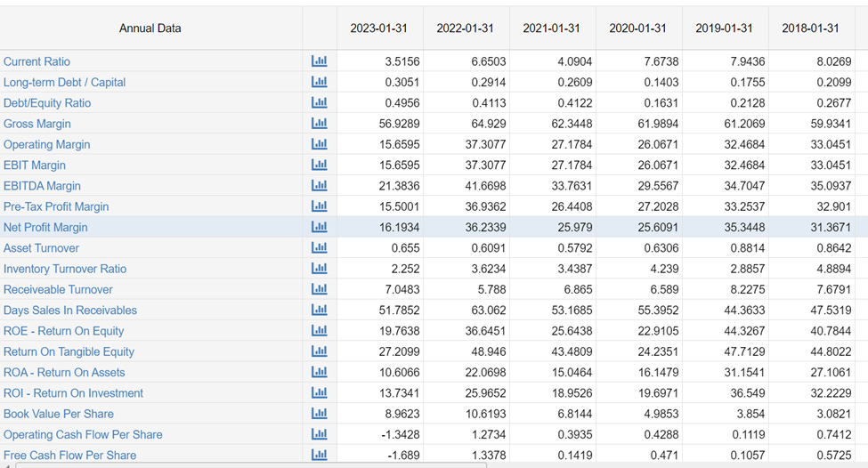Image resolution: width=868 pixels, height=468 pixels.
Task: Click chart icon for Net Profit Margin
Action: pyautogui.click(x=320, y=227)
